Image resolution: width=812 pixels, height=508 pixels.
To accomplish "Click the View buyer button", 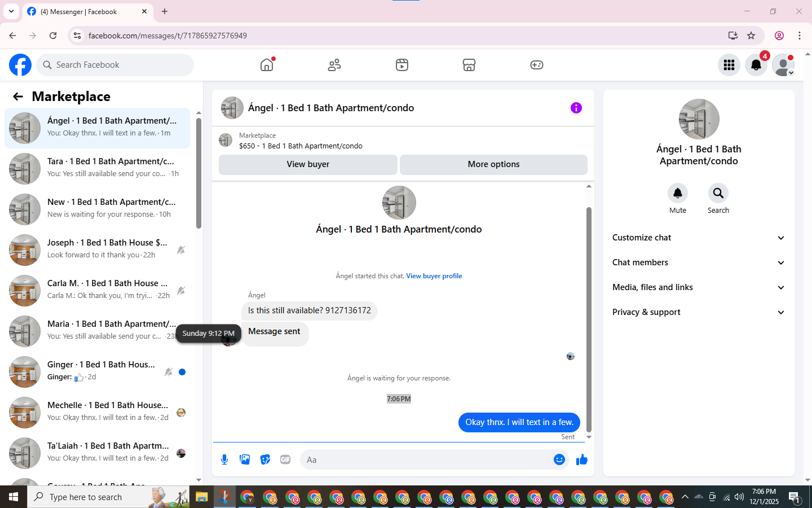I will [308, 164].
